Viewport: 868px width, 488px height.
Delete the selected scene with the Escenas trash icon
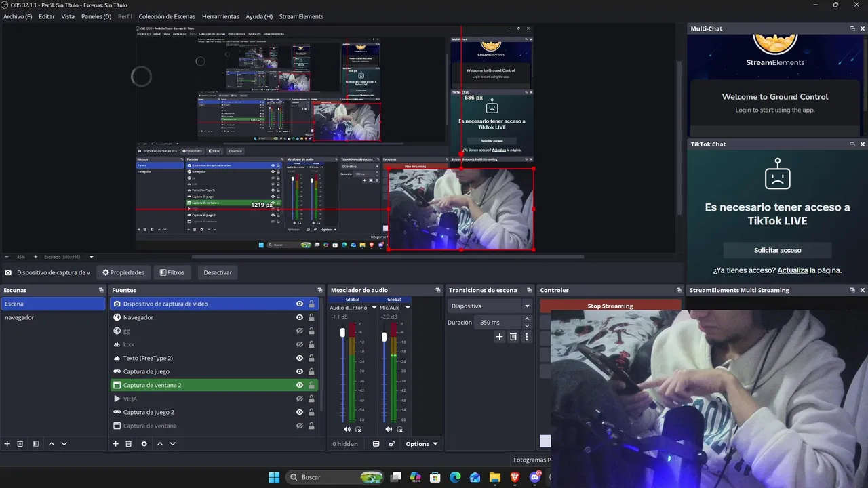[x=20, y=444]
